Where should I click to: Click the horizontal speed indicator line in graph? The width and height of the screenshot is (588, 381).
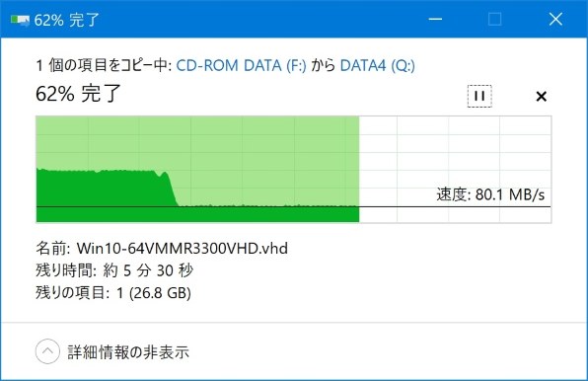tap(293, 206)
